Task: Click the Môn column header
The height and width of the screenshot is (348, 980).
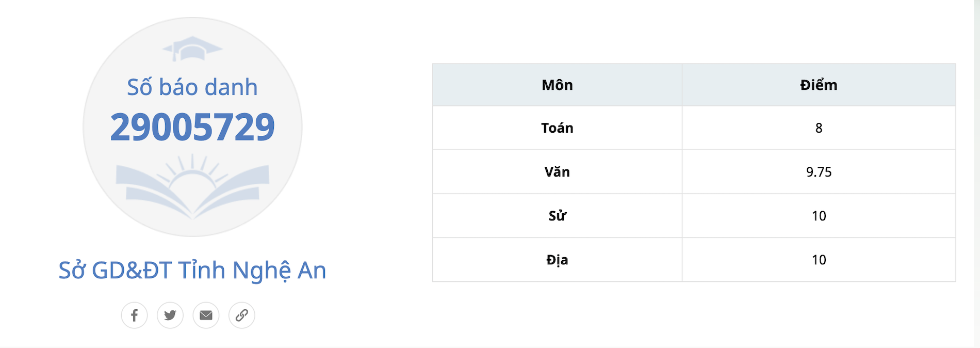Action: (557, 85)
